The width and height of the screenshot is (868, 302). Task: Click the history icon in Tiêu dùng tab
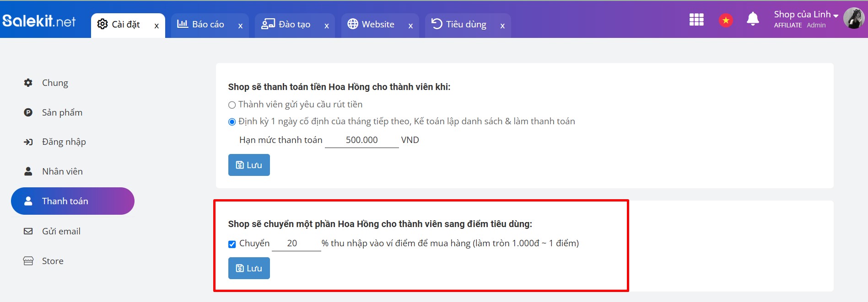pos(437,23)
